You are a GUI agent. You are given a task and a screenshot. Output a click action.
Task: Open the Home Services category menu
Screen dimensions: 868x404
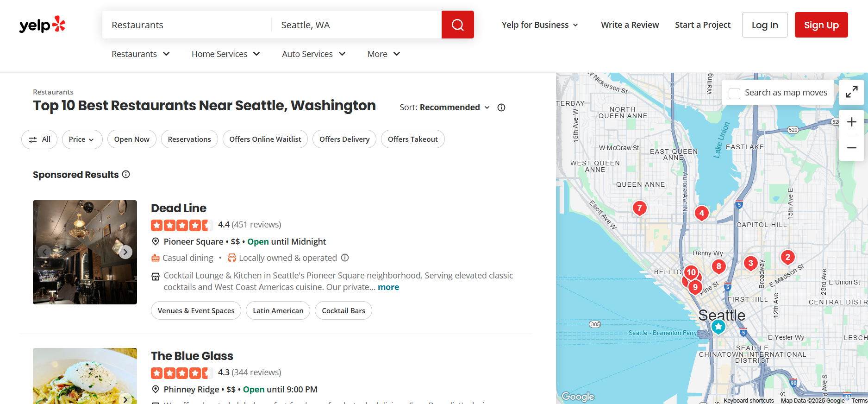tap(225, 54)
